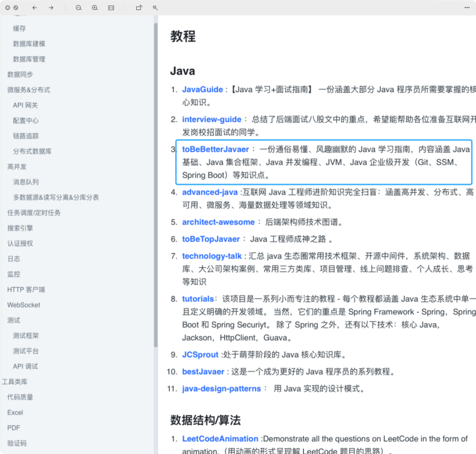Select PDF in the sidebar
The image size is (476, 454).
click(x=14, y=428)
